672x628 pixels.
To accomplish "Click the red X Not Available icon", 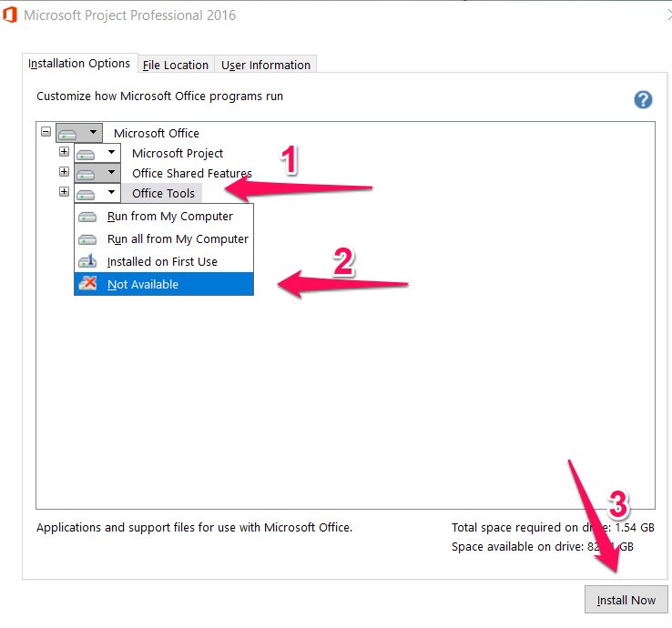I will (x=88, y=284).
